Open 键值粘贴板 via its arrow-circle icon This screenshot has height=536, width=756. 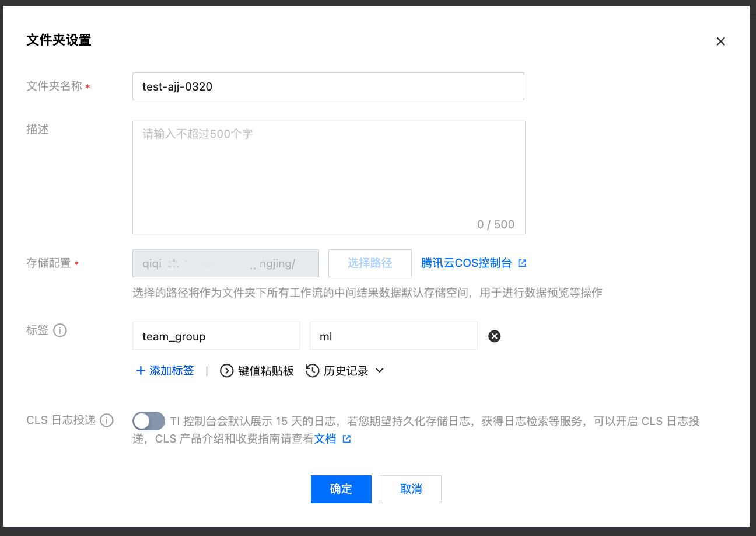click(226, 371)
